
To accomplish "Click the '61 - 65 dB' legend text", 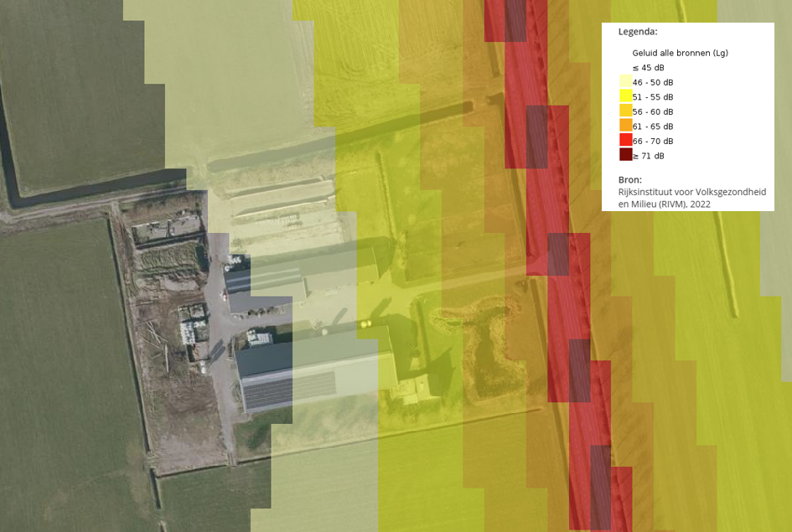I will click(x=653, y=127).
